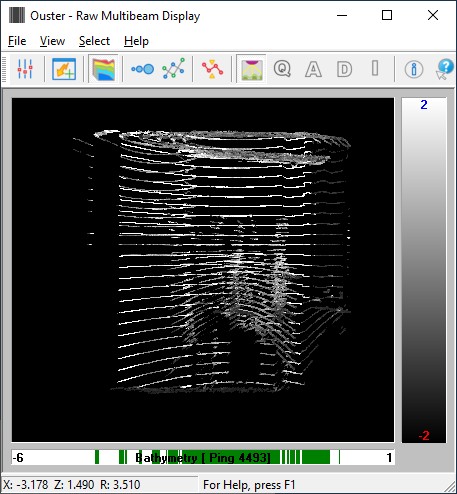Click the red zigzag points icon
Screen dimensions: 457x494
click(x=212, y=69)
